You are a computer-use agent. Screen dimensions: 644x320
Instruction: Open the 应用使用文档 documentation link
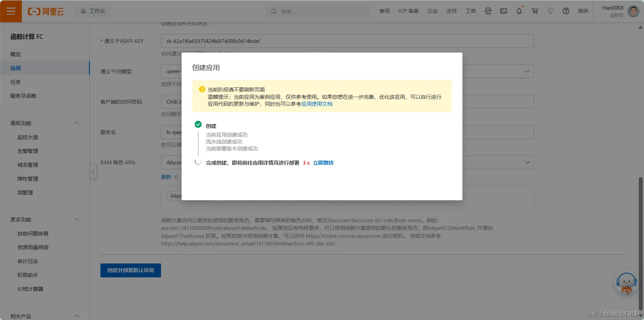coord(316,104)
